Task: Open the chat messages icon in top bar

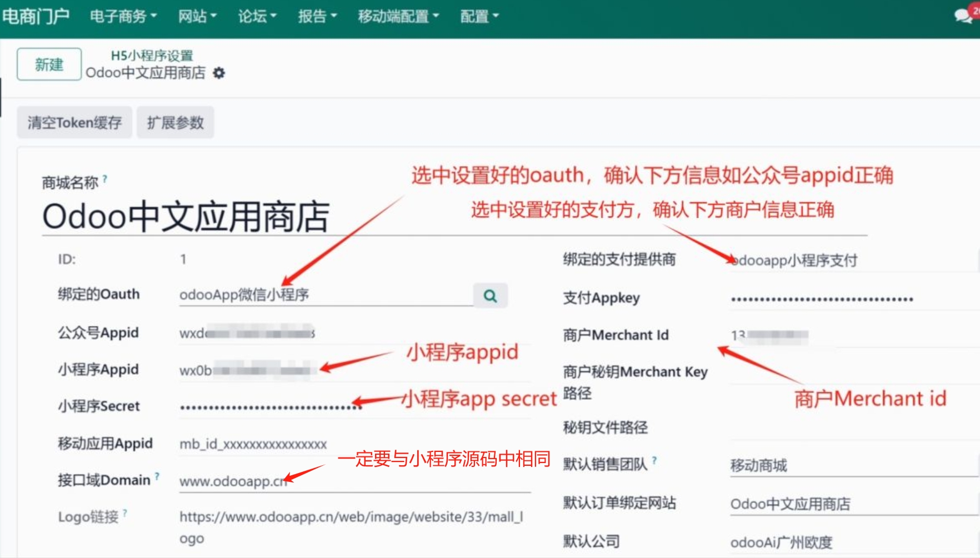Action: (x=963, y=16)
